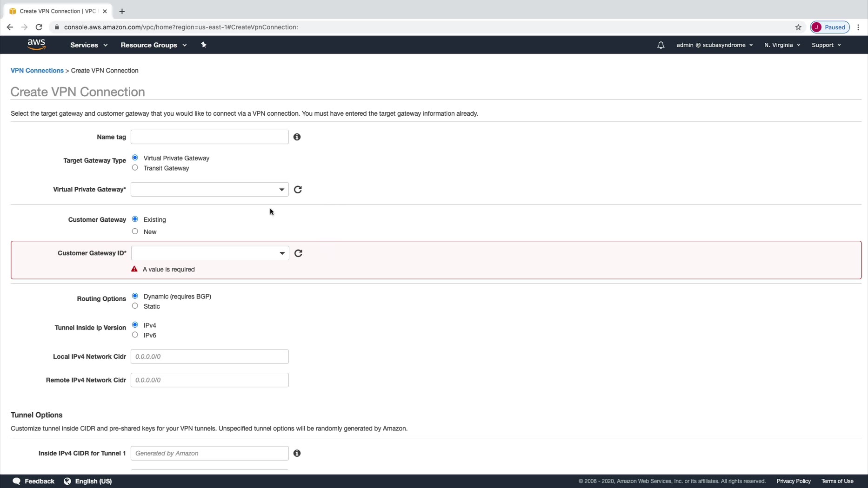Reload the browser page
The image size is (868, 488).
pyautogui.click(x=39, y=27)
